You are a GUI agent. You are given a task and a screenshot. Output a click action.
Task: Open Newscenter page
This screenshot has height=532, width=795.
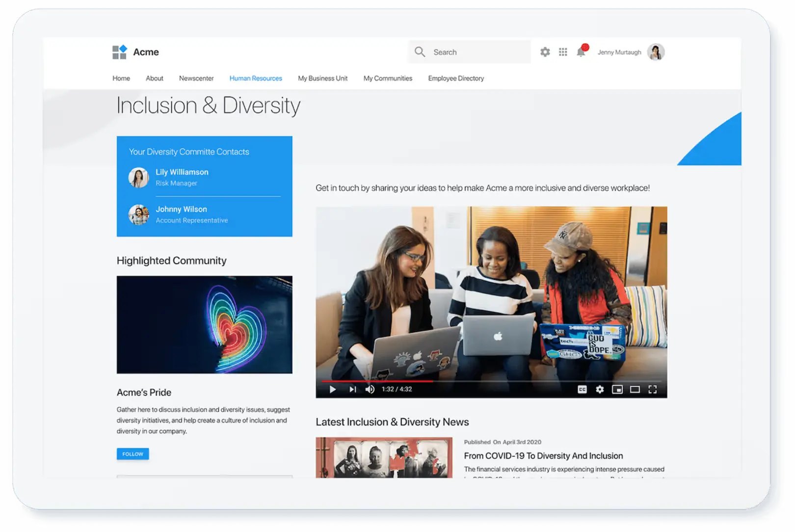tap(196, 79)
